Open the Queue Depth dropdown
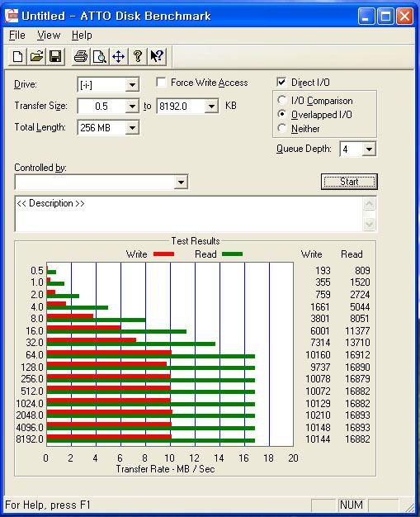The width and height of the screenshot is (420, 517). coord(369,149)
